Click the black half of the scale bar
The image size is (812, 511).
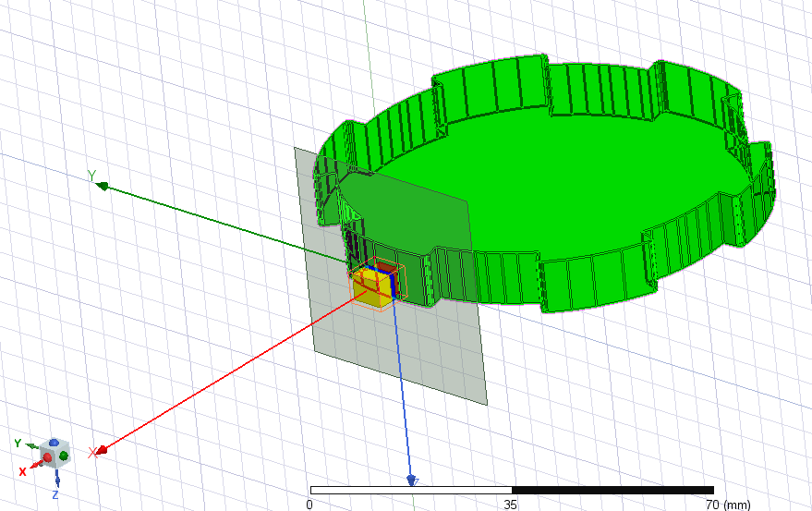click(x=612, y=491)
